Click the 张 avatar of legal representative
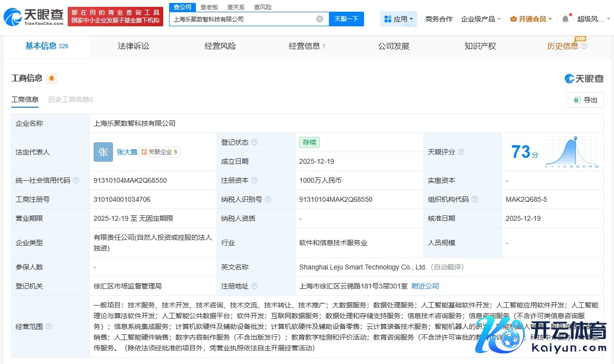 point(103,152)
